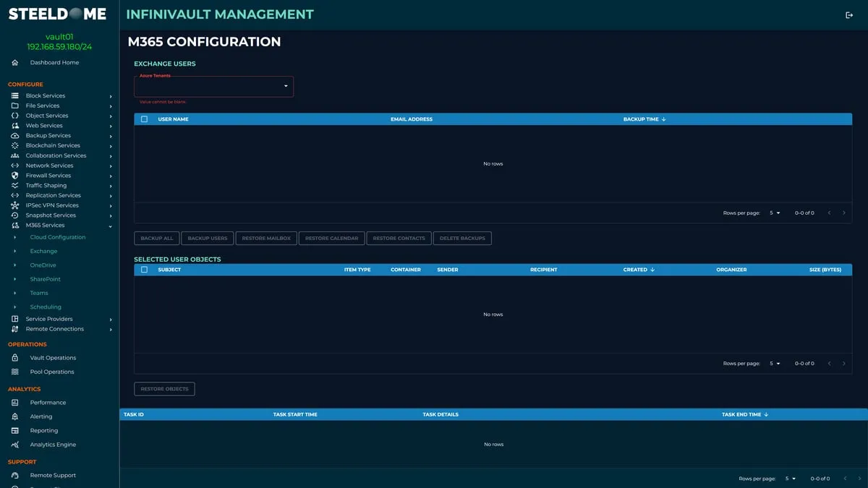The height and width of the screenshot is (488, 868).
Task: Open Firewall Services via shield icon
Action: click(x=14, y=175)
